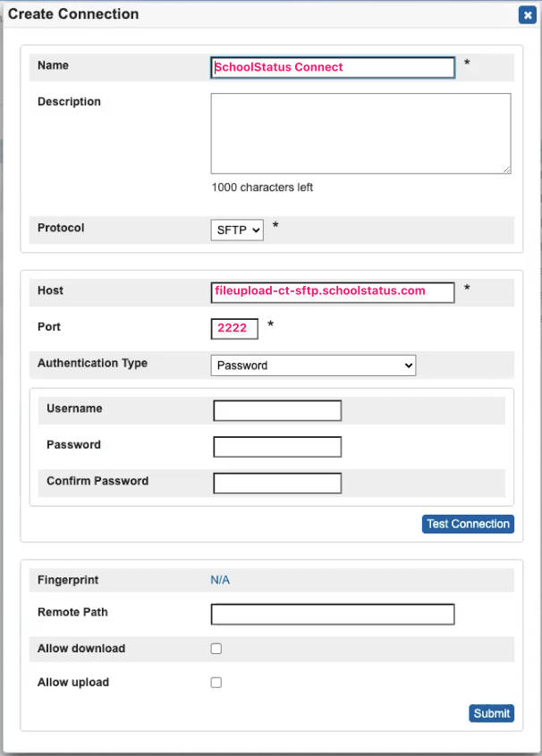
Task: Click the Password input box
Action: pos(277,447)
